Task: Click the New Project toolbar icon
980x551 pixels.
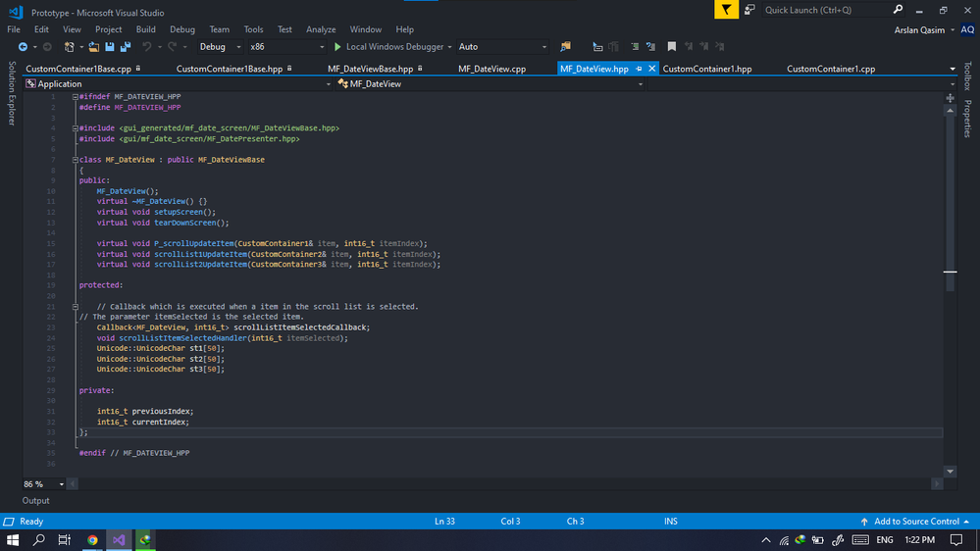Action: tap(70, 47)
